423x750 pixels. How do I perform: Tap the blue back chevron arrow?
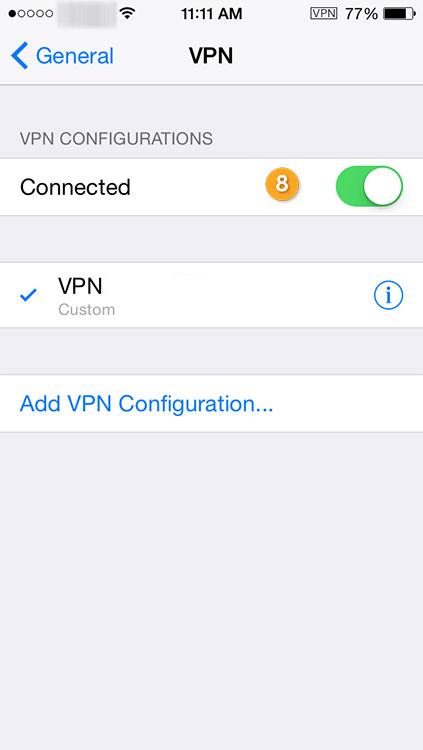[x=20, y=55]
